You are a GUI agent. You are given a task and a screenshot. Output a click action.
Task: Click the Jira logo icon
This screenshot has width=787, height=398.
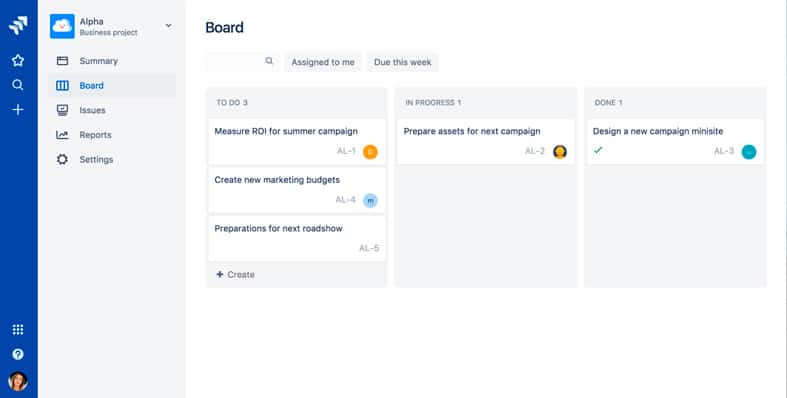[18, 26]
